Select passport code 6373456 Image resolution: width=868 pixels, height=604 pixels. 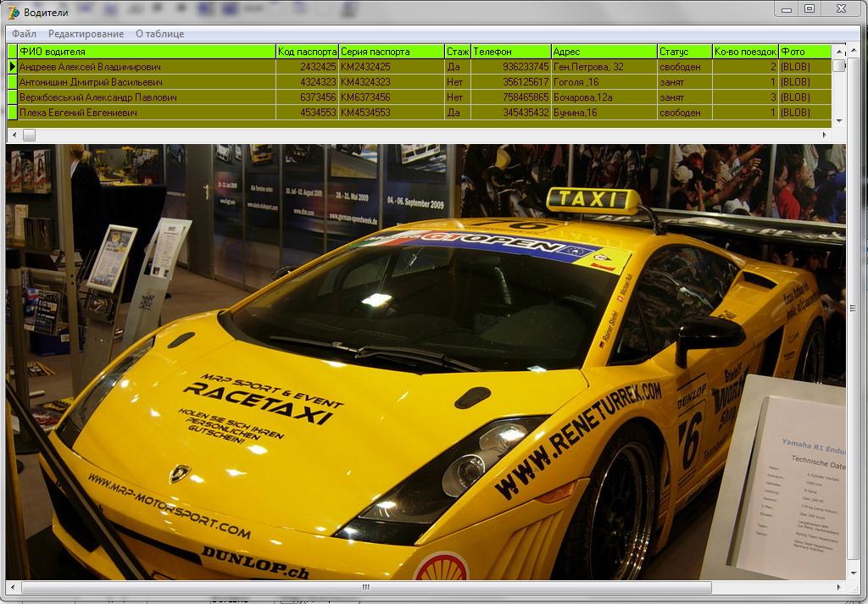(x=307, y=97)
